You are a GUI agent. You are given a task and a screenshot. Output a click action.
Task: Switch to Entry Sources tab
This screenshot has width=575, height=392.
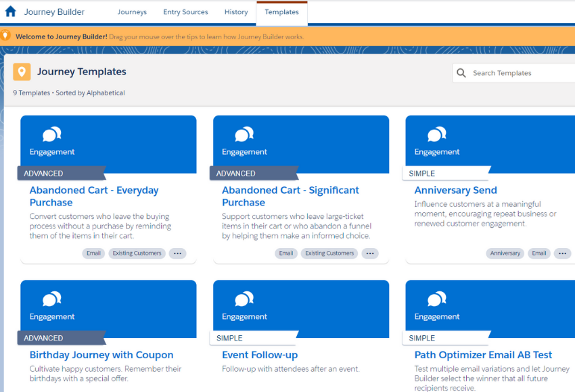[x=185, y=12]
